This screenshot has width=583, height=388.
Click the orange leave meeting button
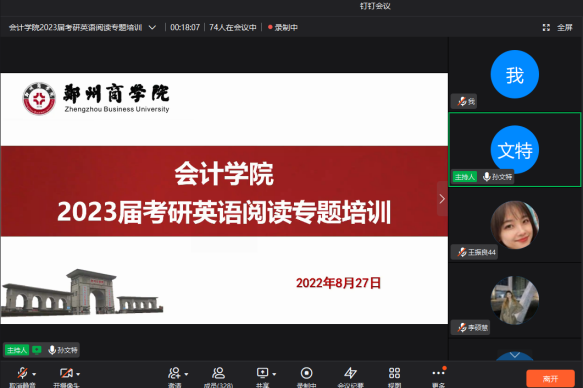(550, 379)
